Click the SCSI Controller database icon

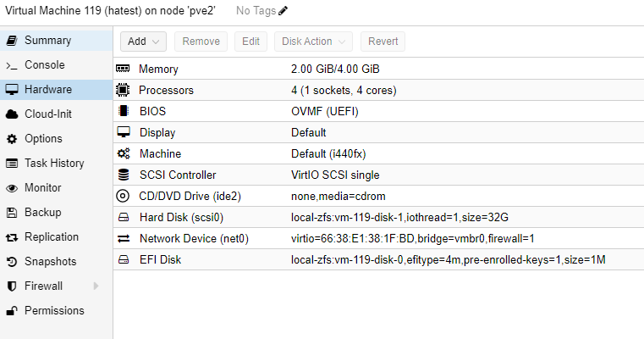pyautogui.click(x=124, y=175)
